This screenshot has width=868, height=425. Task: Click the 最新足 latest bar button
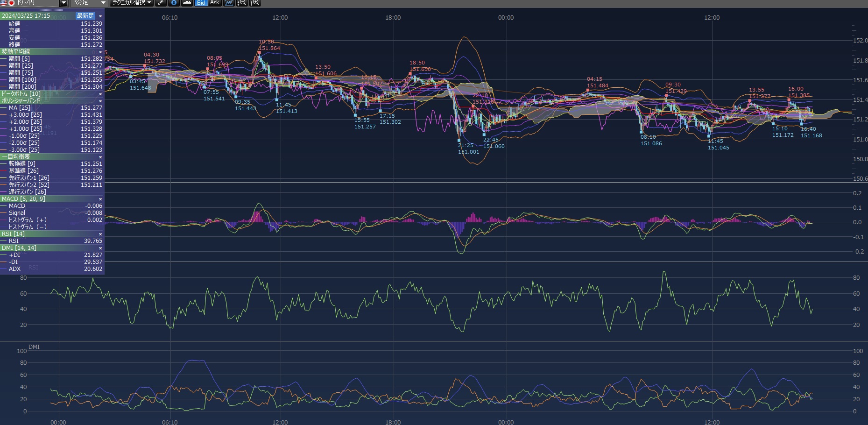85,16
